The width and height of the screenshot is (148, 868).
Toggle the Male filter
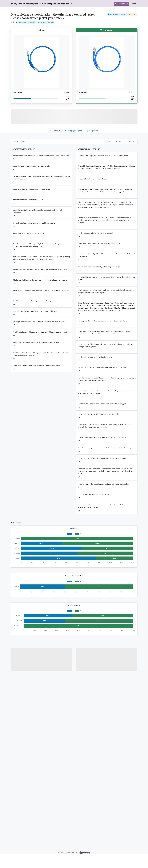[x=109, y=142]
